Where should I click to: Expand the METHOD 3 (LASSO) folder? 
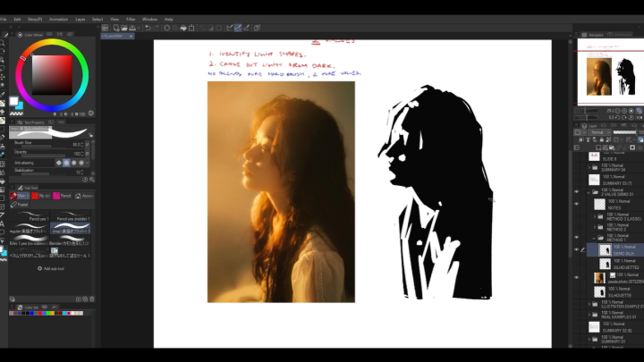[595, 216]
